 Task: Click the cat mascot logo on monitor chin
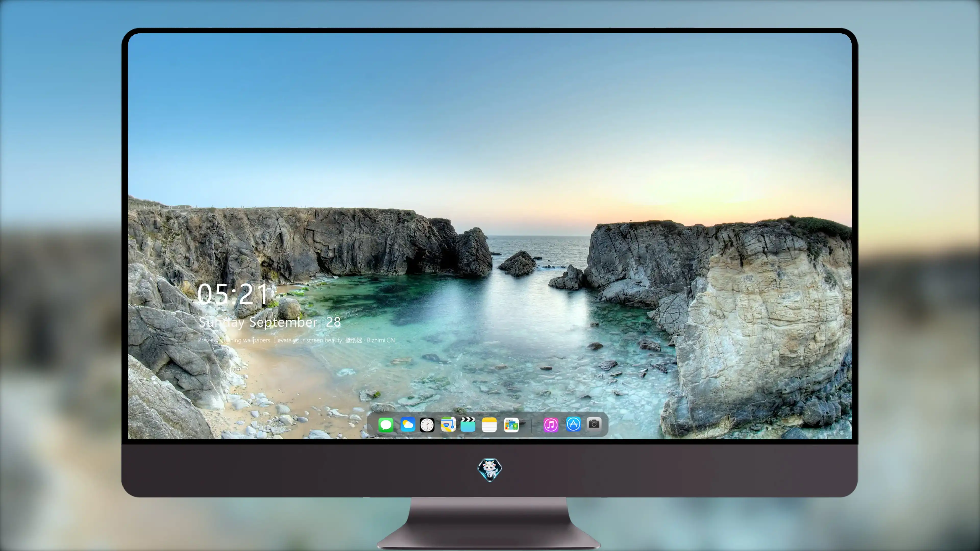pos(490,470)
